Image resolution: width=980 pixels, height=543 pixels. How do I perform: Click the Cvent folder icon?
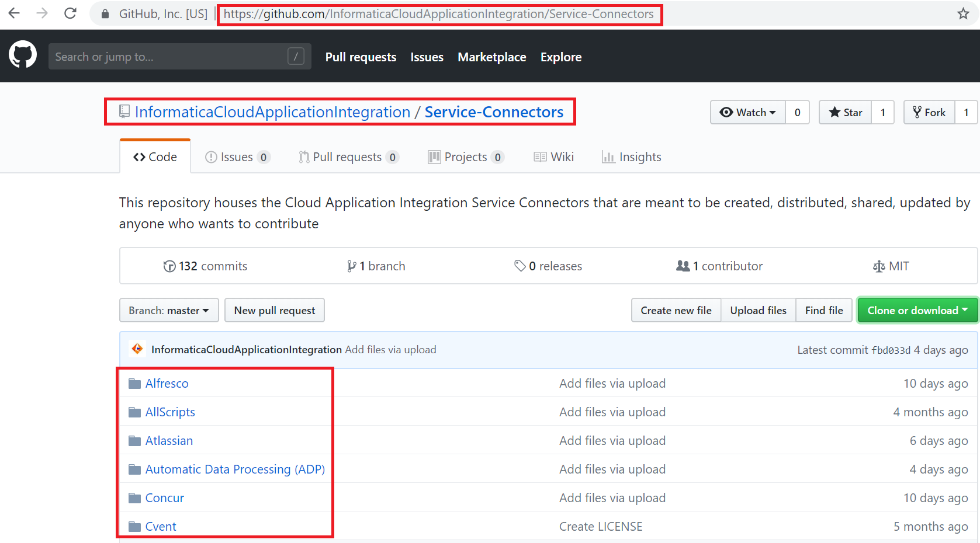[135, 527]
